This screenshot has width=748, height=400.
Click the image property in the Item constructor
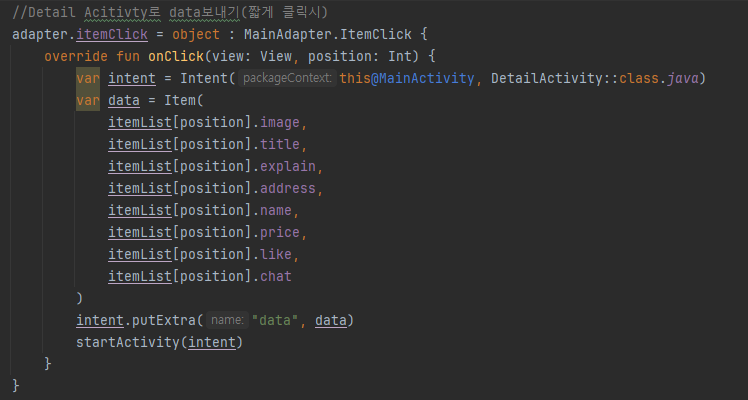280,123
